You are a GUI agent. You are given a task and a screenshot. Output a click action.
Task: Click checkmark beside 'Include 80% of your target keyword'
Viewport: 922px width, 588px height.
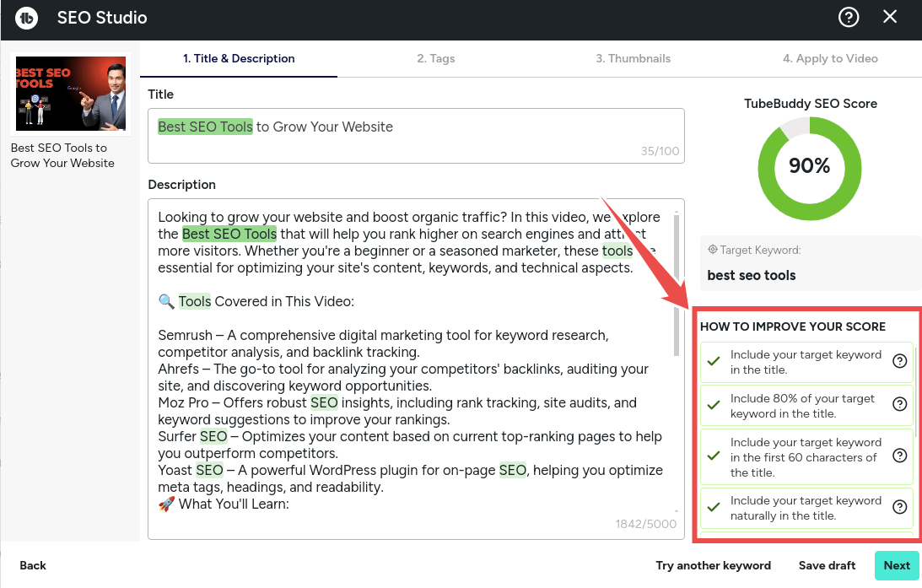714,405
